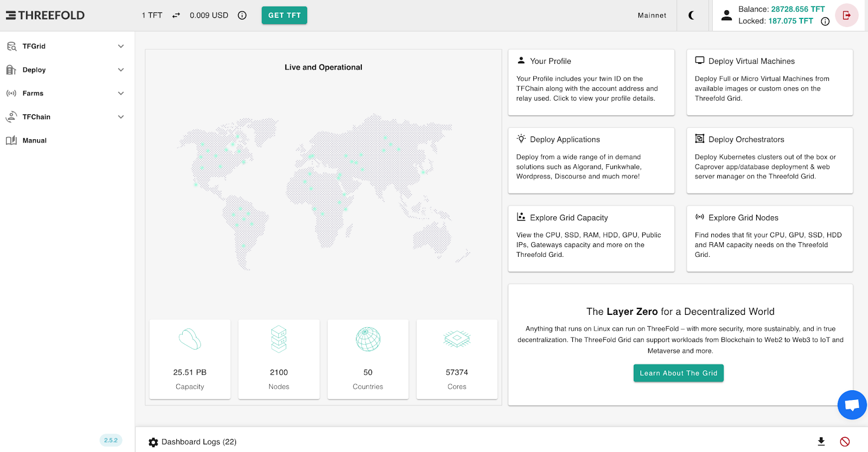Click the Deploy Virtual Machines monitor icon
Screen dimensions: 868x452
click(x=700, y=61)
